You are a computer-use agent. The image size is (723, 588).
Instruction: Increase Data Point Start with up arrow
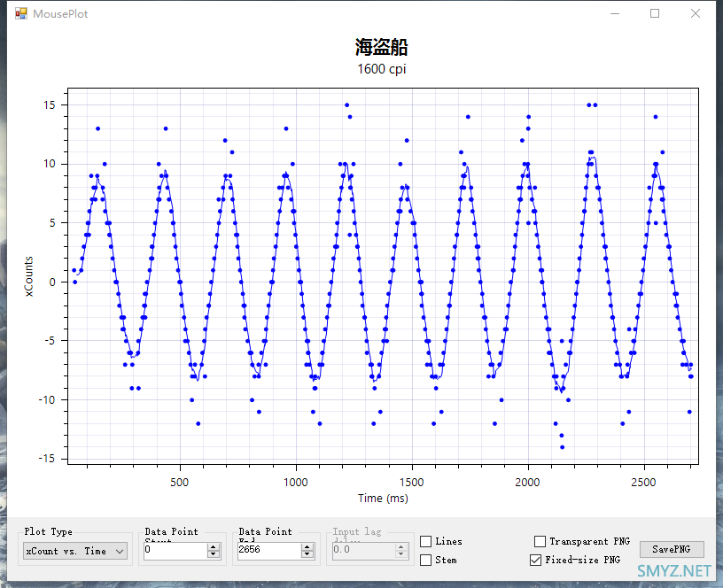click(x=214, y=547)
